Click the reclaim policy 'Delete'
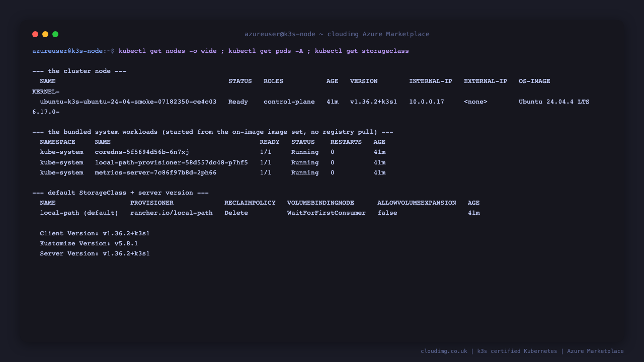Viewport: 644px width, 362px height. click(236, 213)
